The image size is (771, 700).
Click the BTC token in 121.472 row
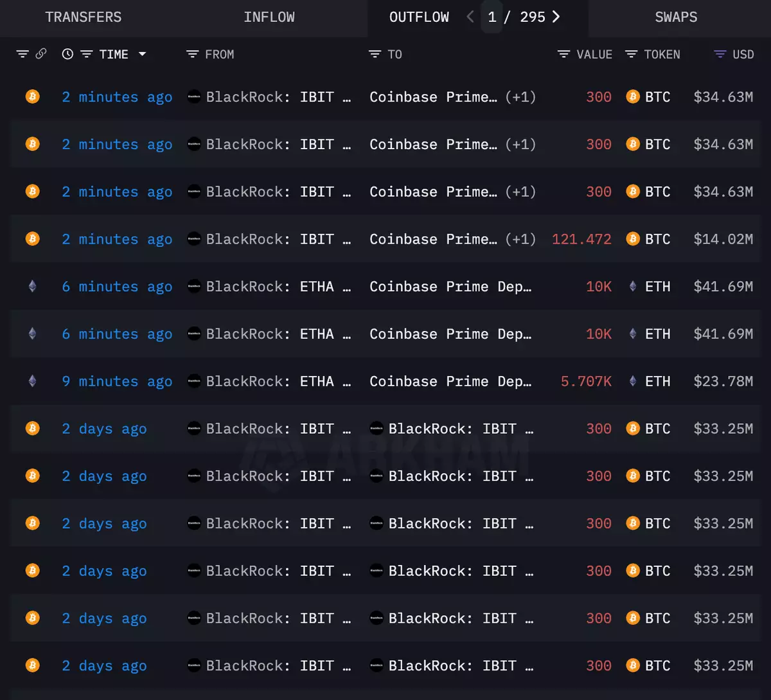pyautogui.click(x=657, y=239)
